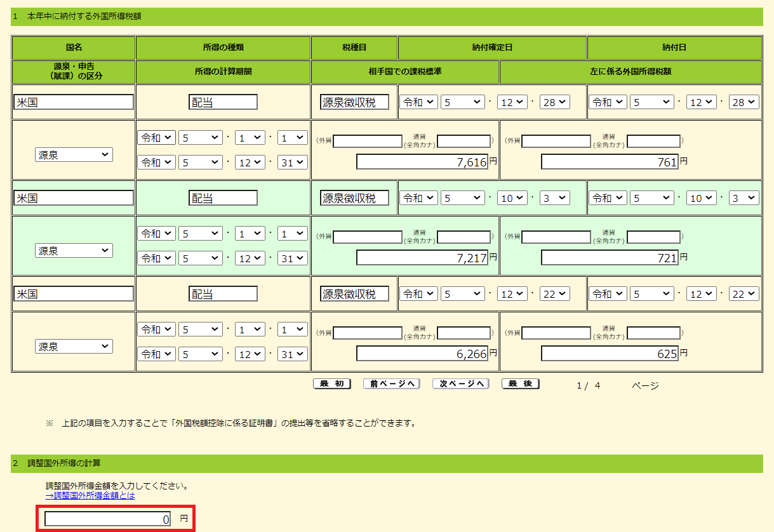Focus the amount field showing 7,217

(x=422, y=258)
